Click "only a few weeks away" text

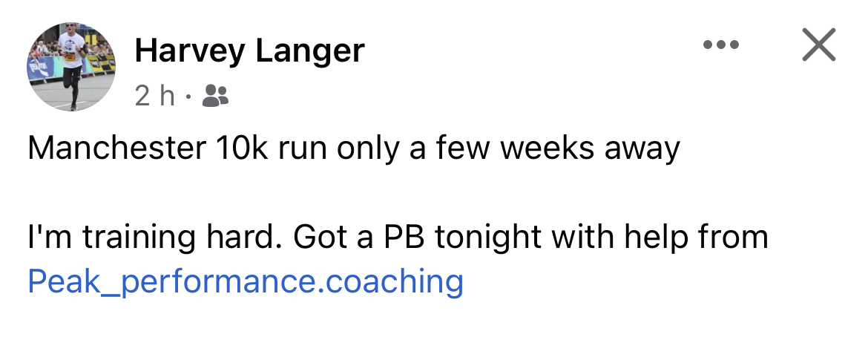(508, 148)
